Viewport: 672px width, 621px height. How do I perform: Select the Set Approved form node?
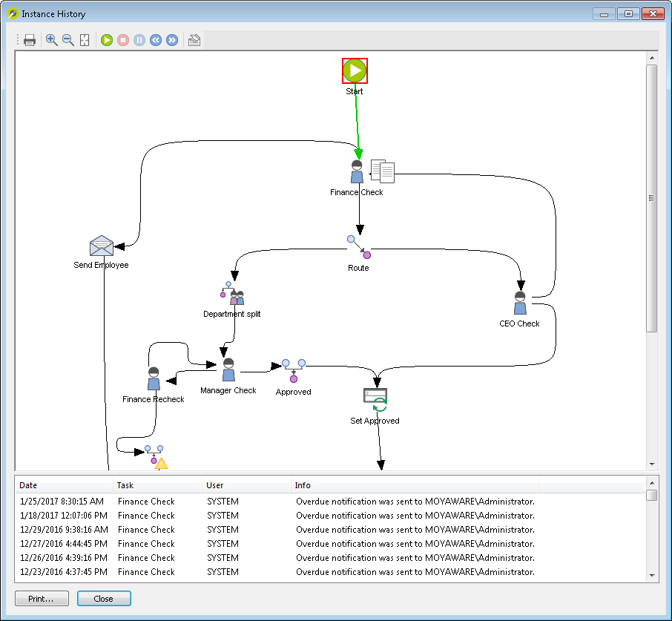pos(375,400)
